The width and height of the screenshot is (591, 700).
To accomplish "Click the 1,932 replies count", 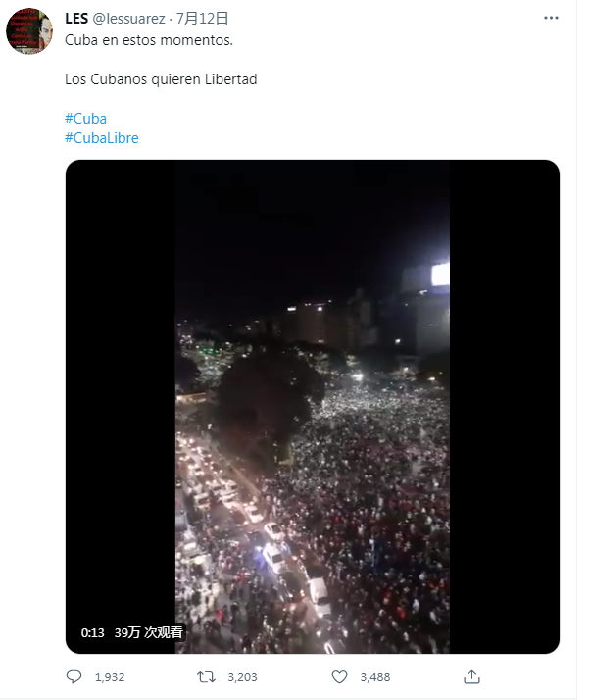I will click(x=110, y=677).
